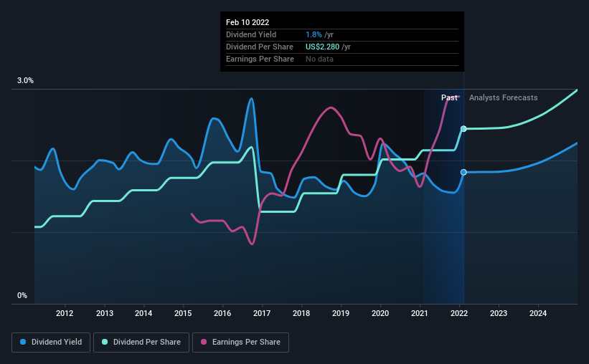Click the 1.8% dividend yield value in tooltip
The height and width of the screenshot is (364, 589).
pyautogui.click(x=314, y=34)
